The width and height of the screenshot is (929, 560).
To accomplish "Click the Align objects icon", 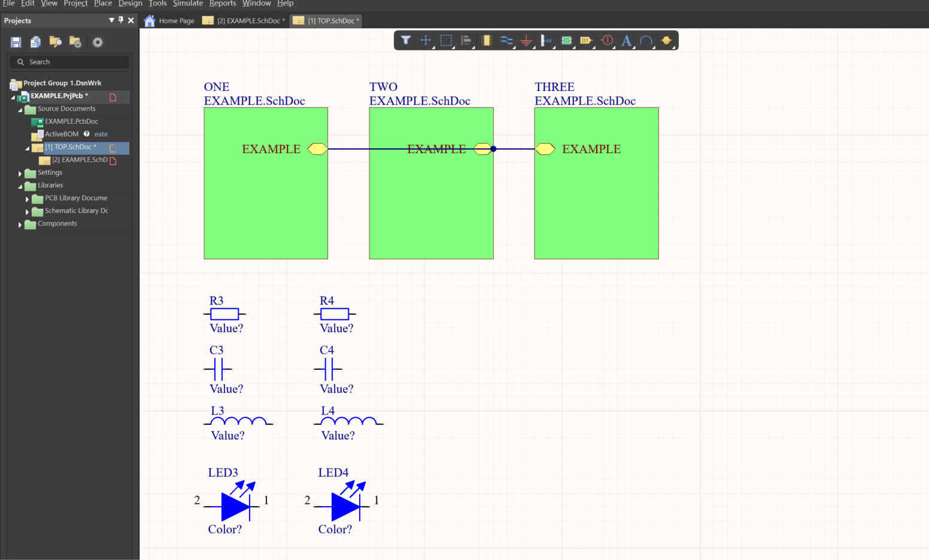I will (466, 40).
